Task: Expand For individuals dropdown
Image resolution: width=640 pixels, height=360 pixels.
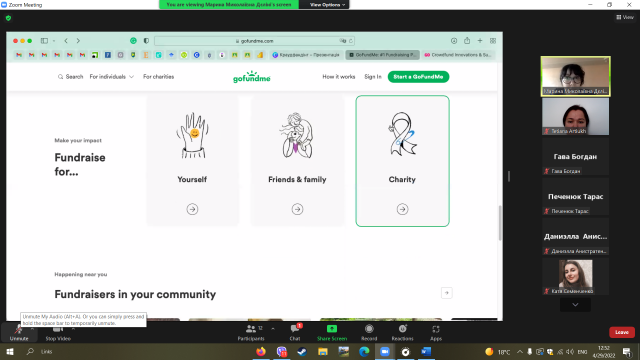Action: click(x=111, y=77)
